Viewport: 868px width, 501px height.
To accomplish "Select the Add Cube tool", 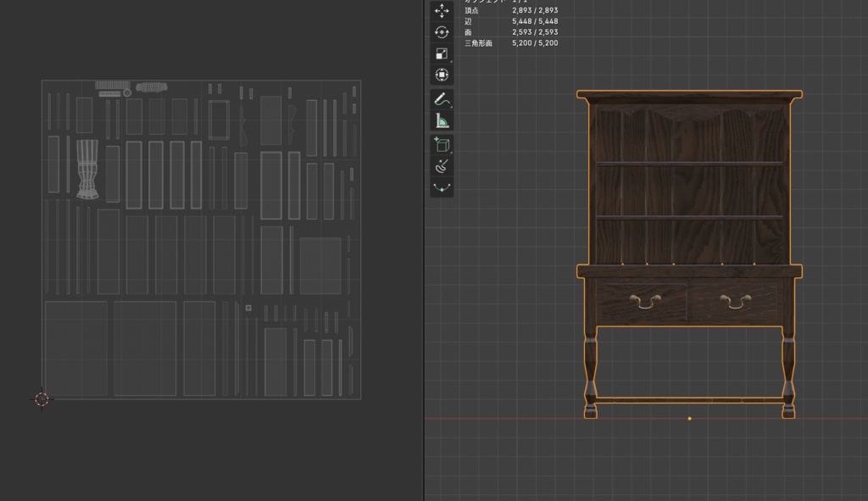I will coord(442,144).
